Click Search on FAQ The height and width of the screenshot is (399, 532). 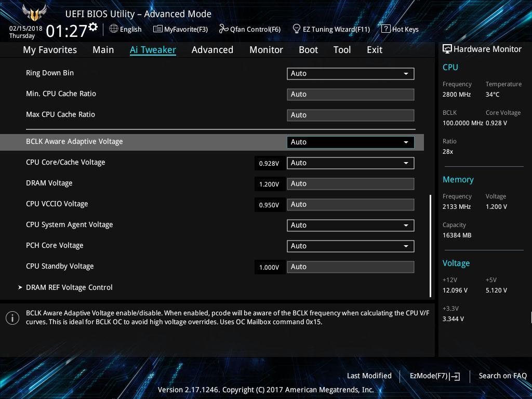pos(502,376)
